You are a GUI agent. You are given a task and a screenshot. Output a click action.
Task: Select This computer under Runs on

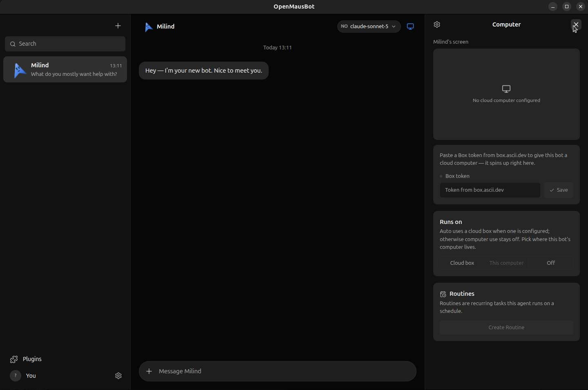point(506,263)
